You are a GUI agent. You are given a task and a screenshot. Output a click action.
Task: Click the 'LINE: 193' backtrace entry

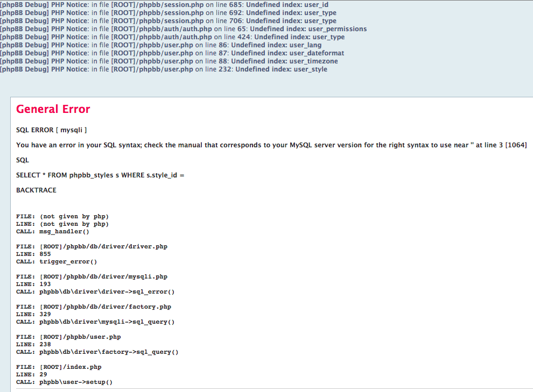click(33, 284)
